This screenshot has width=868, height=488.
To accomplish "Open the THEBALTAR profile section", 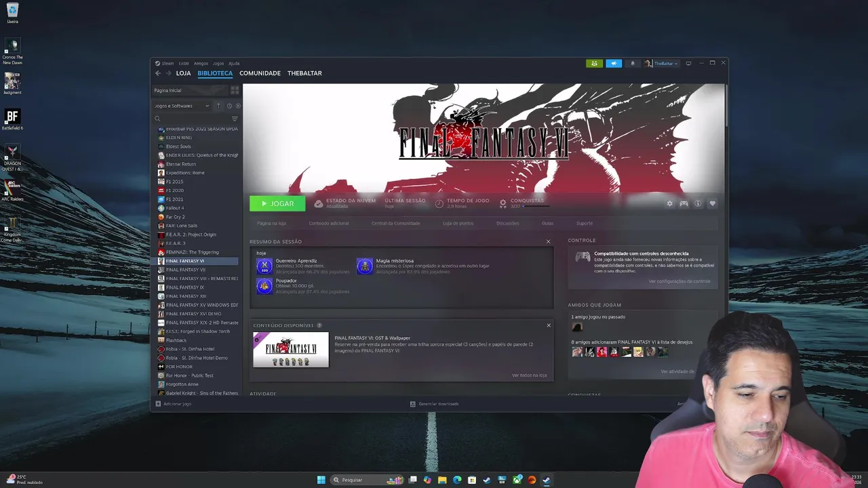I will tap(304, 73).
